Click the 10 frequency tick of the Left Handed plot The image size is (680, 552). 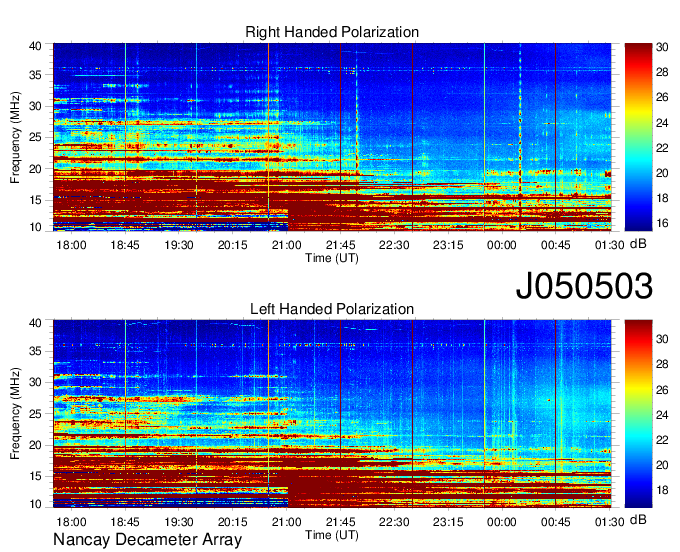tap(36, 504)
